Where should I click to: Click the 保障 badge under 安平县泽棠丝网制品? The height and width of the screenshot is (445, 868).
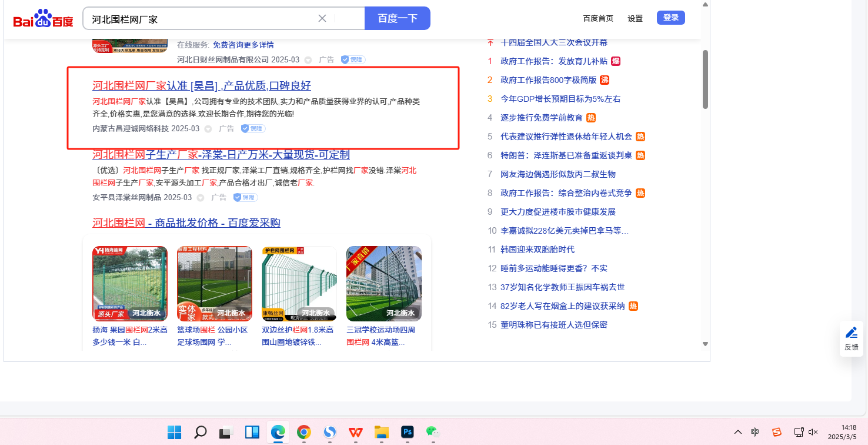[245, 197]
